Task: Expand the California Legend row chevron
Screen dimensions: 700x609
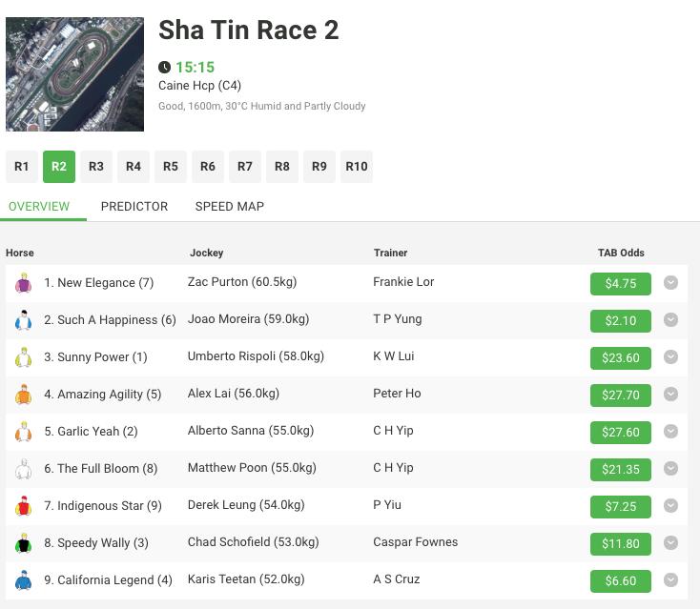Action: click(670, 580)
